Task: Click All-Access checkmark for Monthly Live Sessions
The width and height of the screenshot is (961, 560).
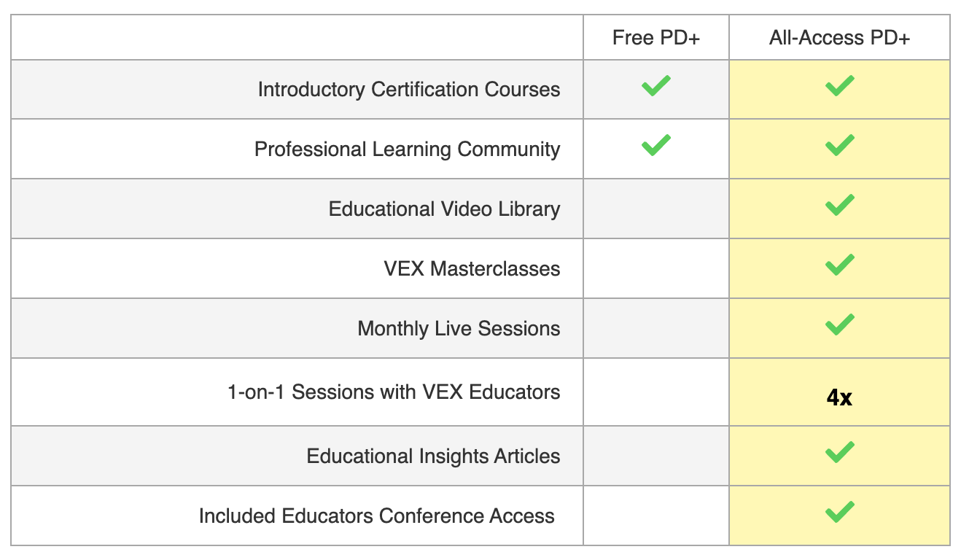Action: [x=839, y=325]
